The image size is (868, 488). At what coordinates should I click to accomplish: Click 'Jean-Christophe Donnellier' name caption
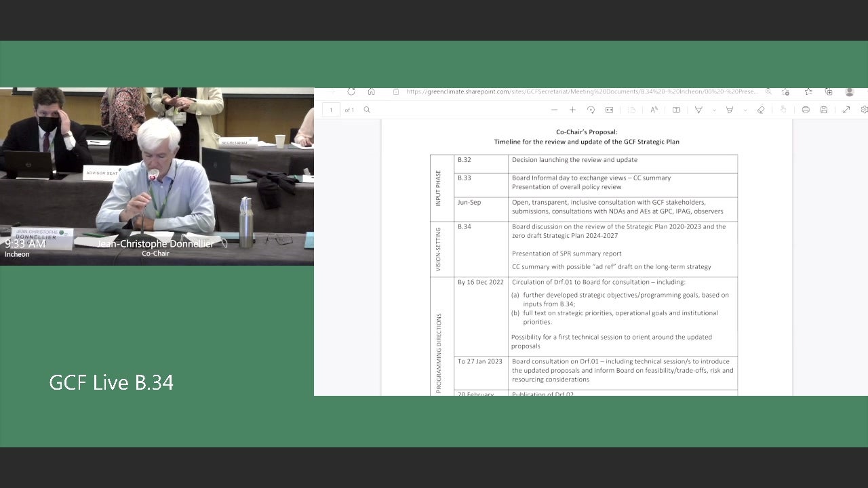pyautogui.click(x=155, y=244)
